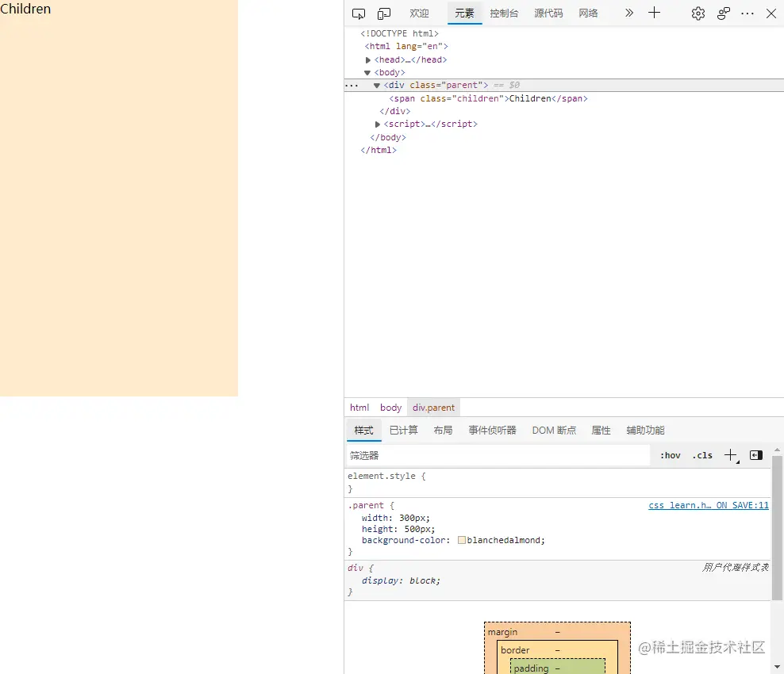784x674 pixels.
Task: Open the 布局 layout tab
Action: tap(443, 431)
